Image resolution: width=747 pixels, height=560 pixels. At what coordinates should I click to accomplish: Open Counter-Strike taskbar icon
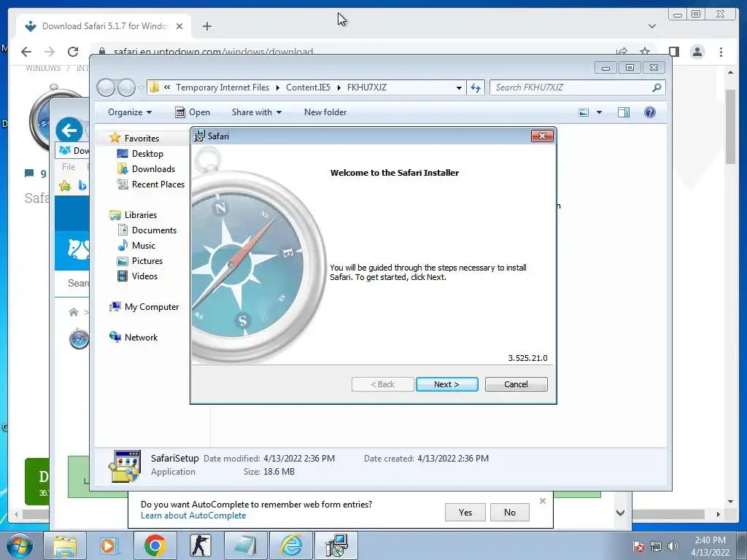click(x=200, y=545)
